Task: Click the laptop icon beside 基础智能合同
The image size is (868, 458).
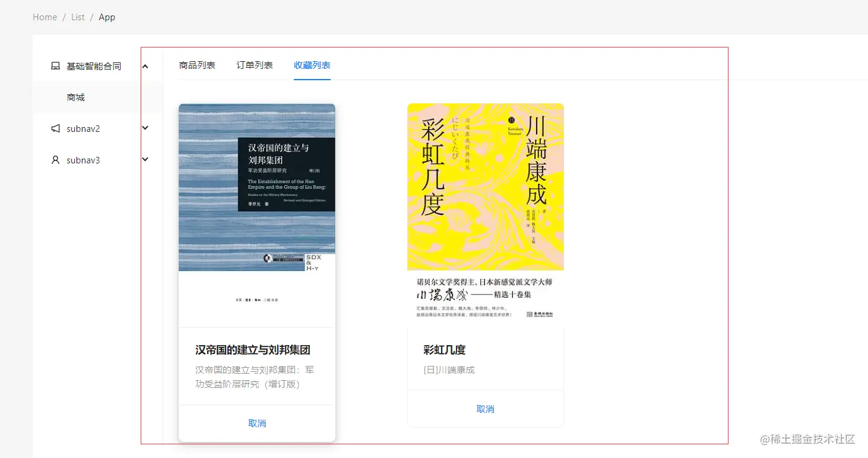Action: pos(55,66)
